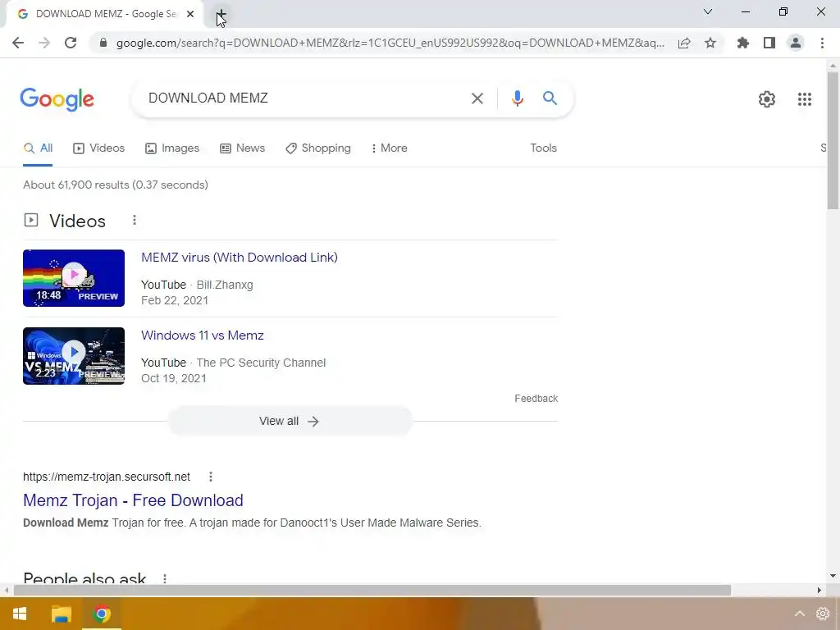Open Chrome extensions puzzle menu
Image resolution: width=840 pixels, height=630 pixels.
743,43
